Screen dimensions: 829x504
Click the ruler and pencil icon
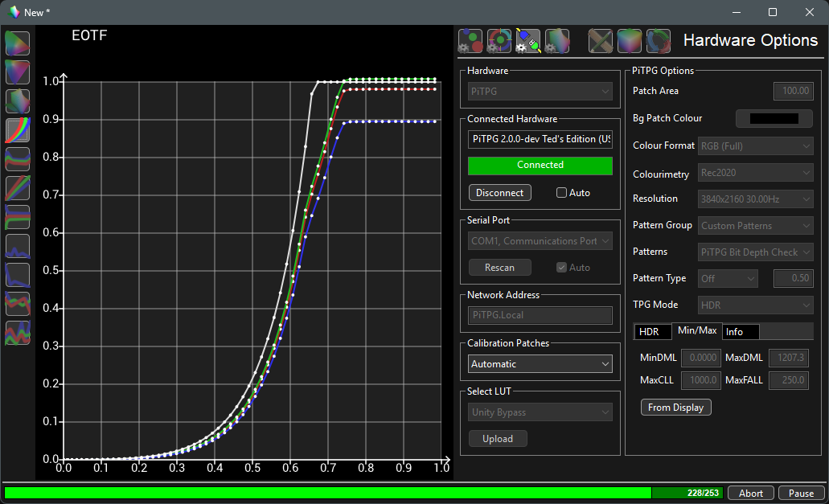pyautogui.click(x=601, y=41)
